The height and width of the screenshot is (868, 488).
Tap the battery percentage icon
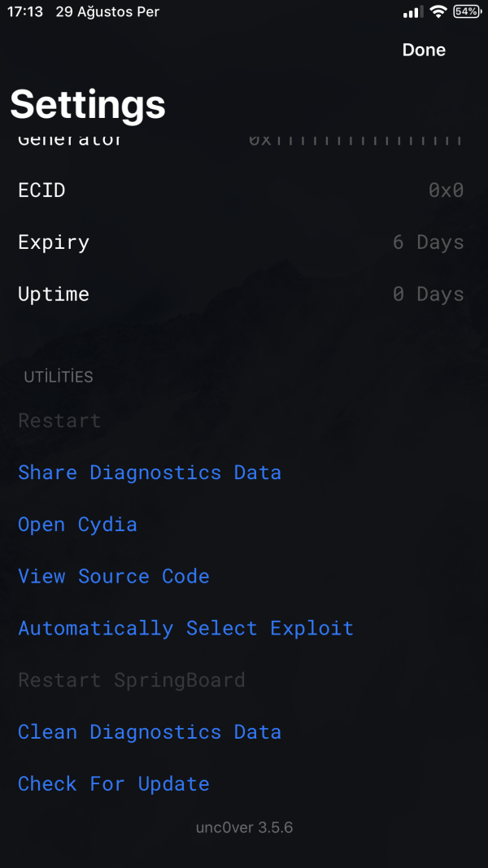click(x=467, y=12)
